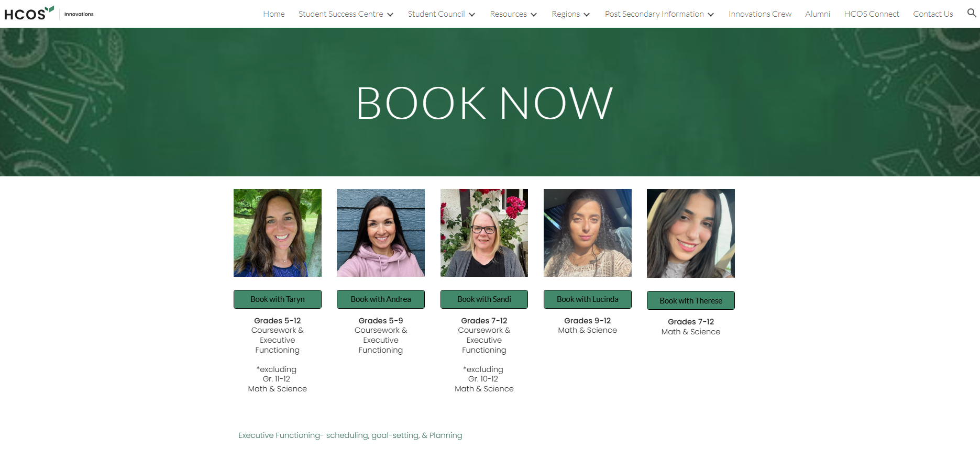Expand the Student Success Centre chevron
Viewport: 980px width, 450px height.
(390, 15)
